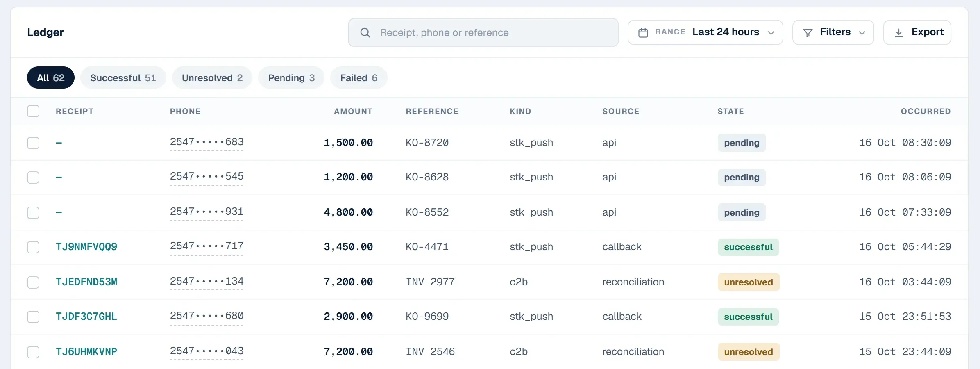
Task: Open receipt TJEDFND53M
Action: [86, 282]
